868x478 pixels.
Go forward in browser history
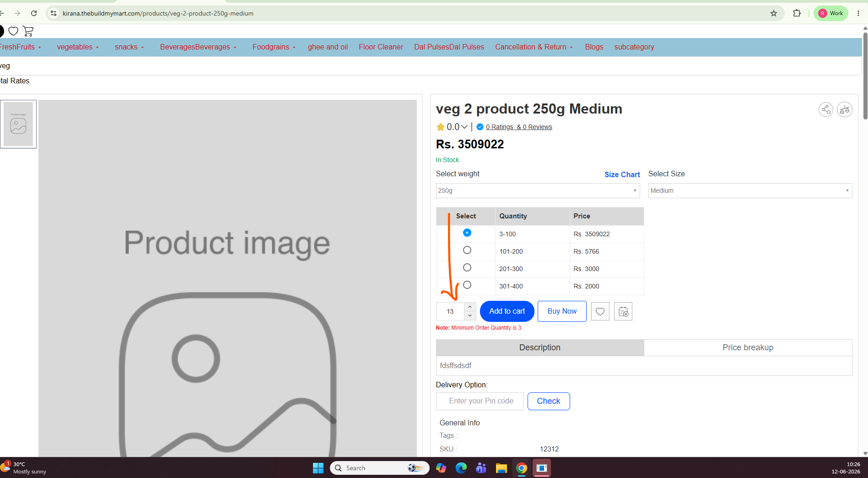pos(17,13)
